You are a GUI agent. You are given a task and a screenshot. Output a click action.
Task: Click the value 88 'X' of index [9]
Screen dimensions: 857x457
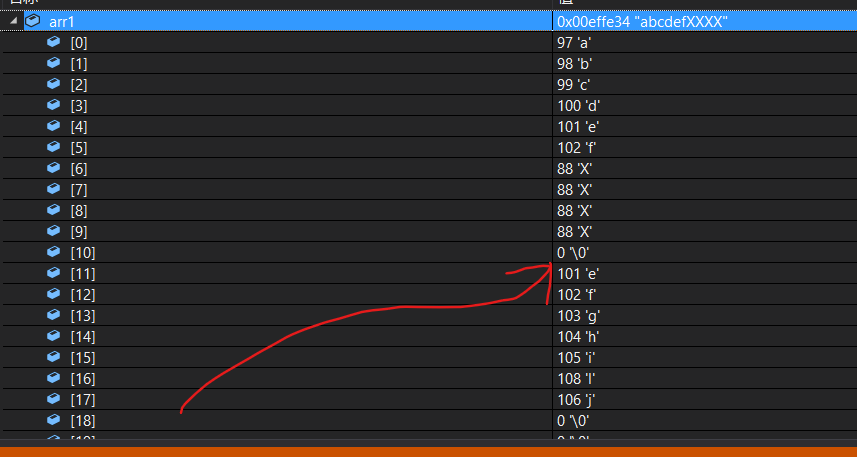pyautogui.click(x=575, y=232)
